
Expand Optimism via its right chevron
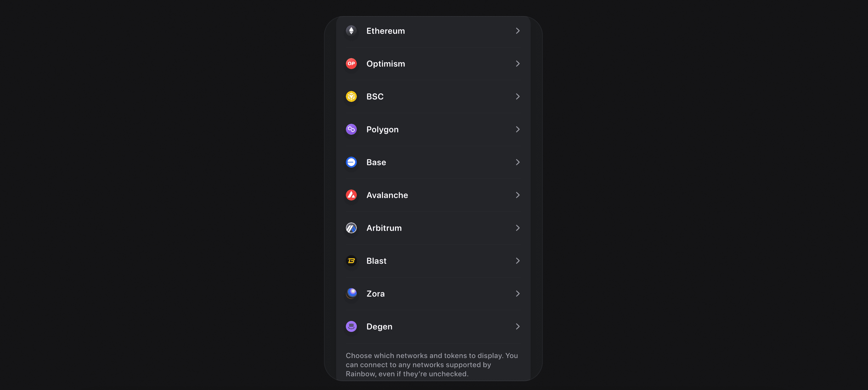click(518, 63)
